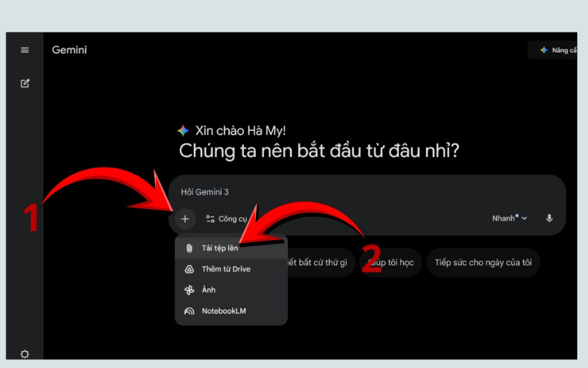Image resolution: width=588 pixels, height=368 pixels.
Task: Click the Gemini title text
Action: coord(69,50)
